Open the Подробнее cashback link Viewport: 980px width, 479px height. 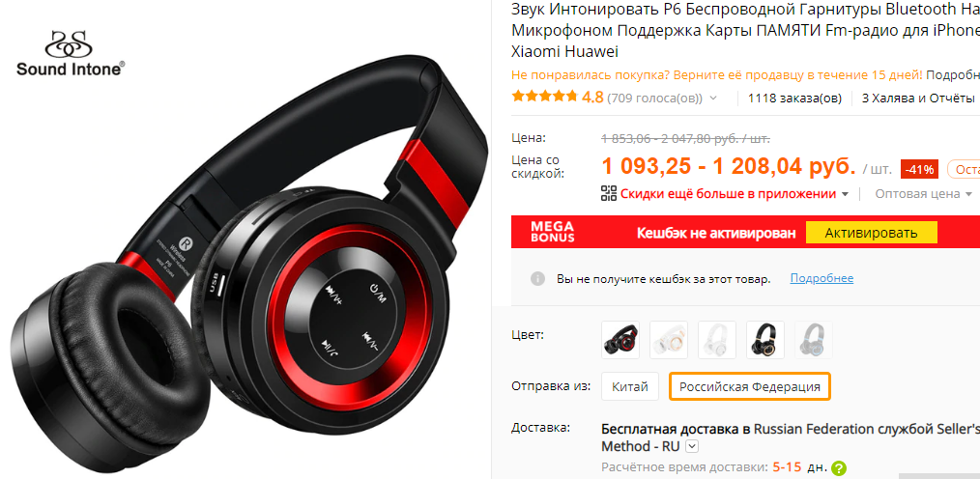pos(821,278)
